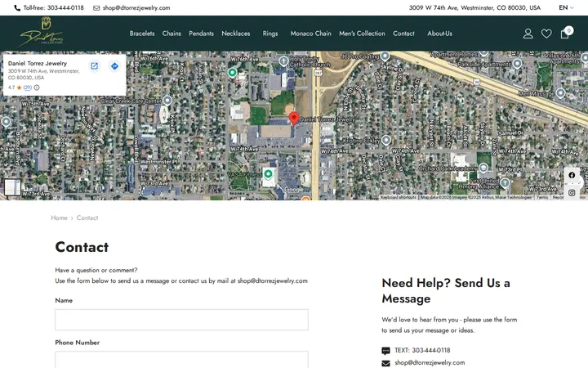Click the Men Massage map marker

tap(560, 92)
